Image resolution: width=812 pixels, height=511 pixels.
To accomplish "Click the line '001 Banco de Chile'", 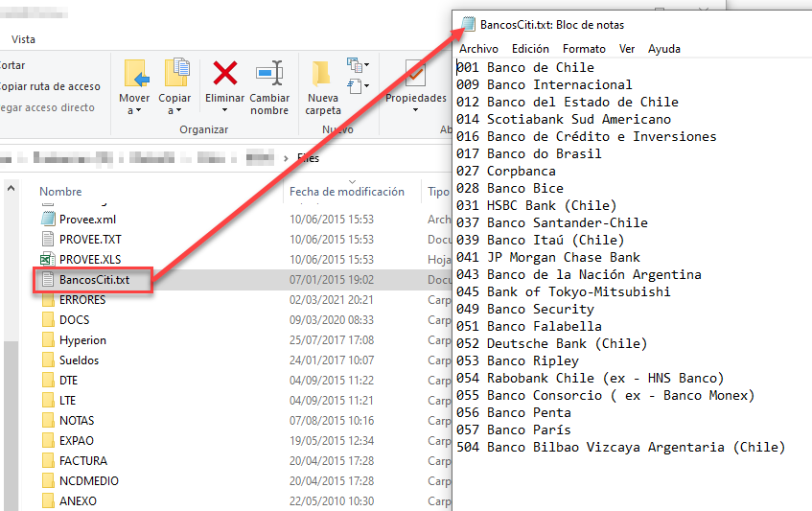I will point(525,67).
